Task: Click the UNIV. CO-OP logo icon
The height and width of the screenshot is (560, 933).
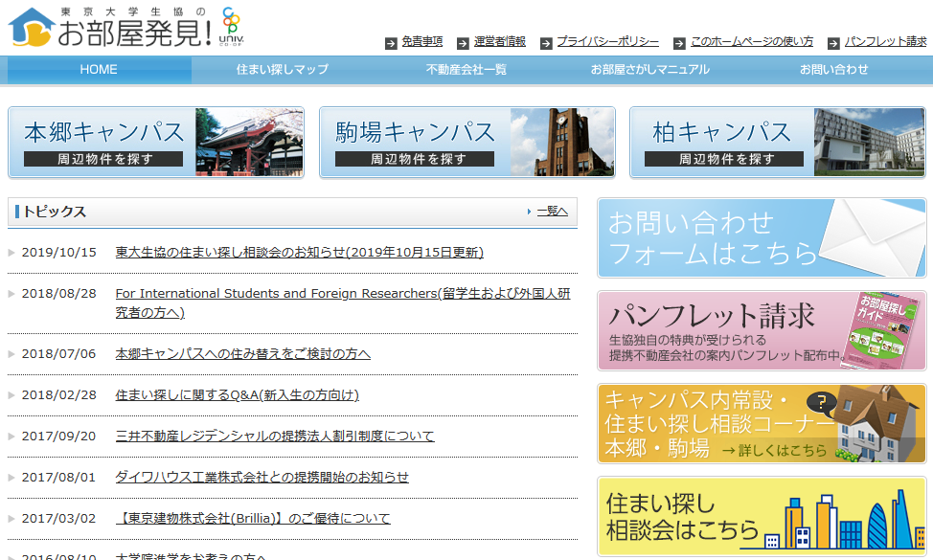Action: [232, 25]
